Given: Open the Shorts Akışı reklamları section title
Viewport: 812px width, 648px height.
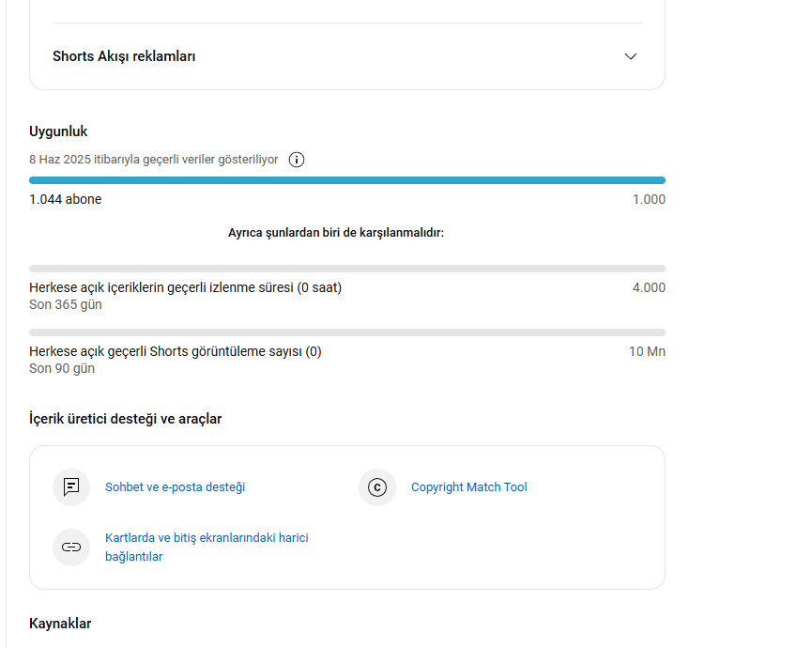Looking at the screenshot, I should point(124,56).
